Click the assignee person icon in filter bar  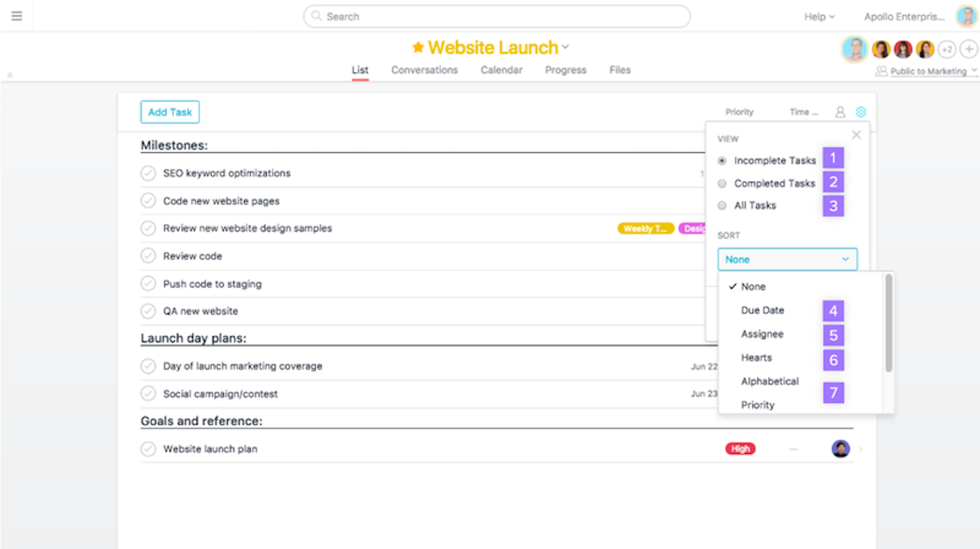pos(840,111)
